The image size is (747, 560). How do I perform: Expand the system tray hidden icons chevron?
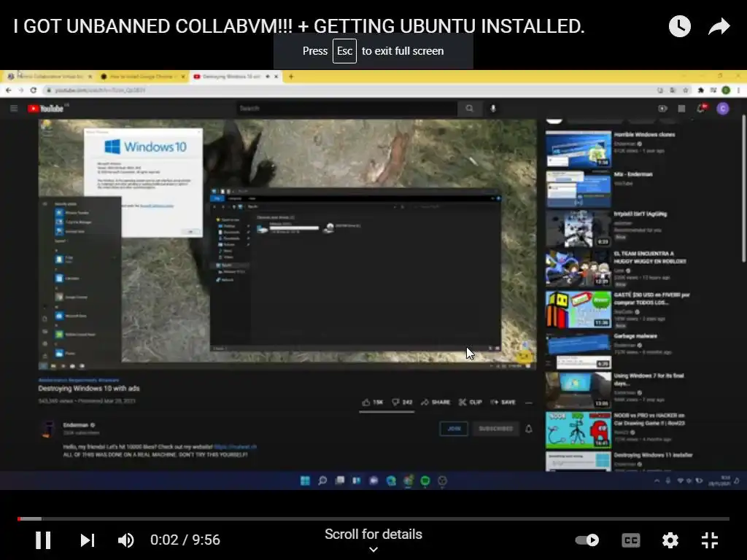(x=657, y=481)
